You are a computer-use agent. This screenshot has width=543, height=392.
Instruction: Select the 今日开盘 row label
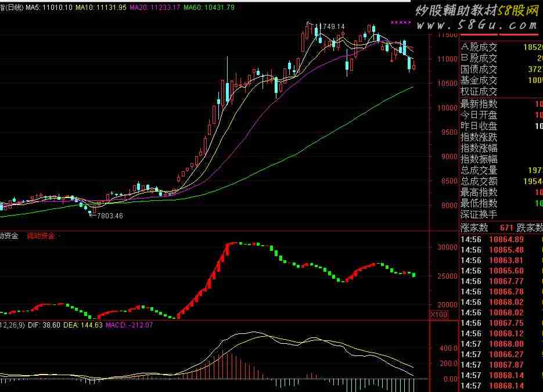coord(479,115)
